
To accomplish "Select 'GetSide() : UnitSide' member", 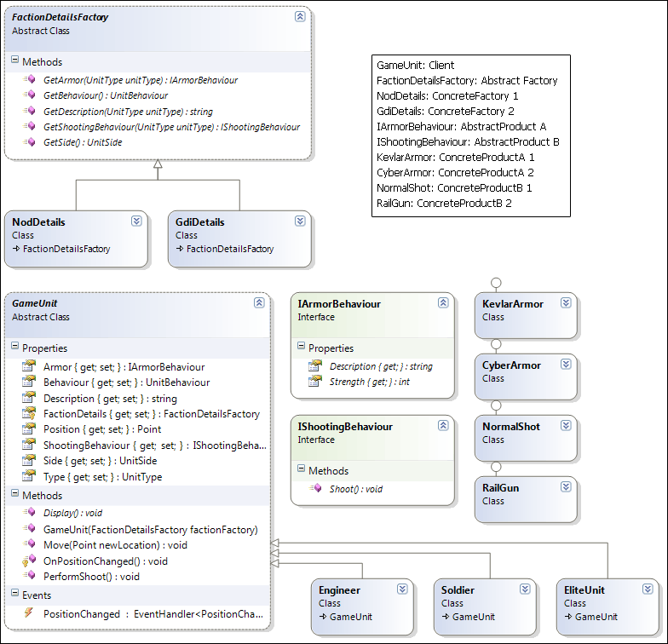I will click(83, 142).
